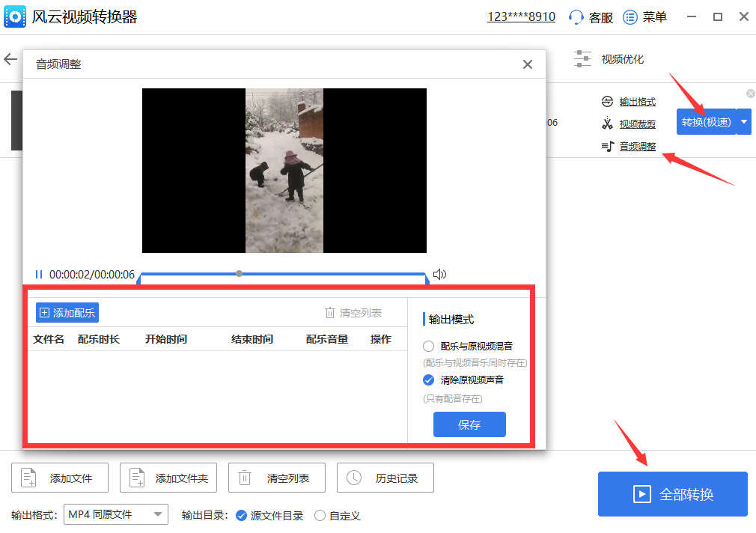Viewport: 756px width, 533px height.
Task: Click the 风云视频转换器 title text
Action: 85,17
